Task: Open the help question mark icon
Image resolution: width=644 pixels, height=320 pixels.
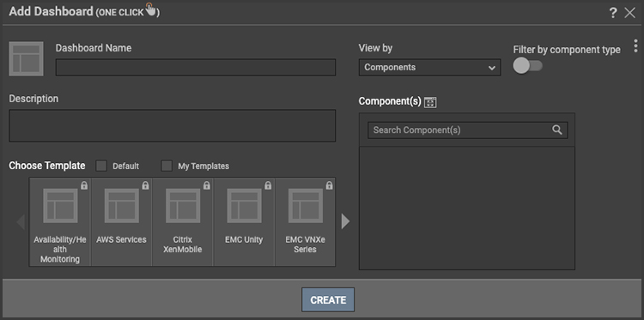Action: click(x=613, y=13)
